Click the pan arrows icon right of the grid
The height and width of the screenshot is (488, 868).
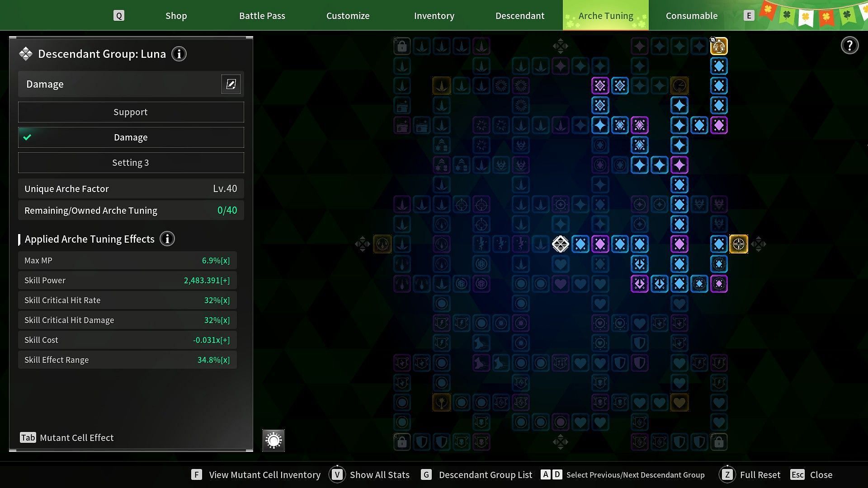(759, 244)
